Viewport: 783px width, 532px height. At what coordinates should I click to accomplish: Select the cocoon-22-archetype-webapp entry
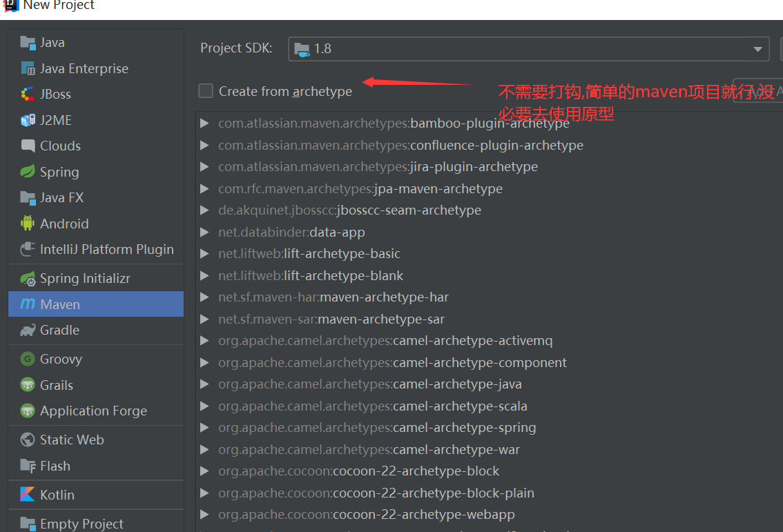(367, 514)
